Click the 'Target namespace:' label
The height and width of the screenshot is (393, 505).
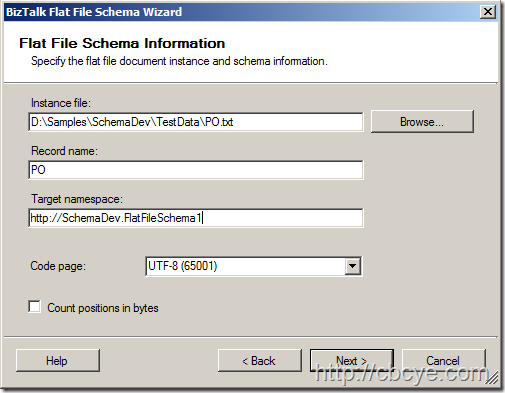click(x=77, y=199)
